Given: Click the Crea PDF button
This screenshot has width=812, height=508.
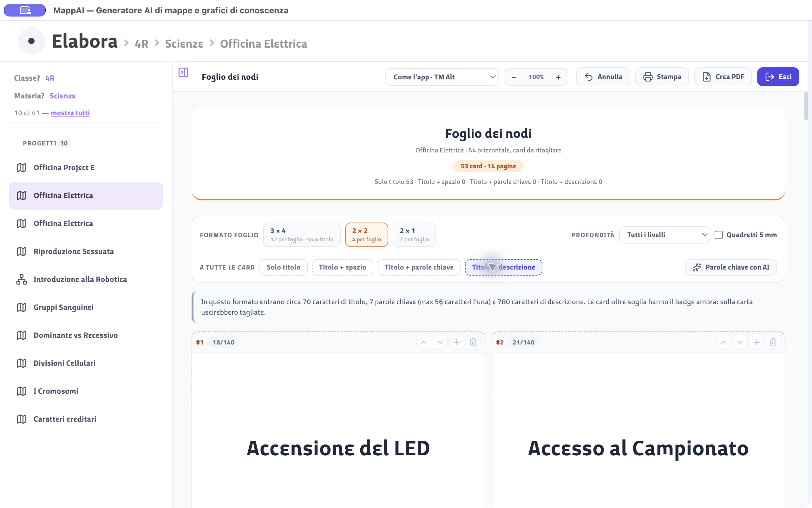Looking at the screenshot, I should point(723,77).
